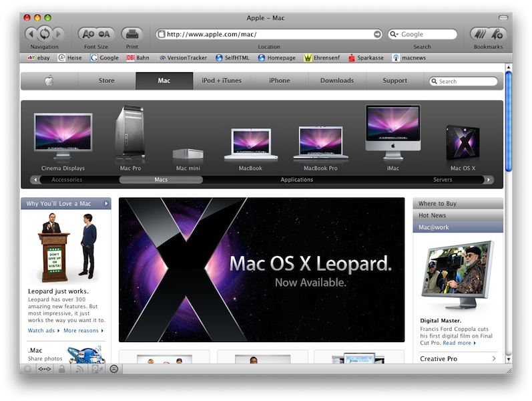Open the Sparkasse bookmark

[x=366, y=57]
